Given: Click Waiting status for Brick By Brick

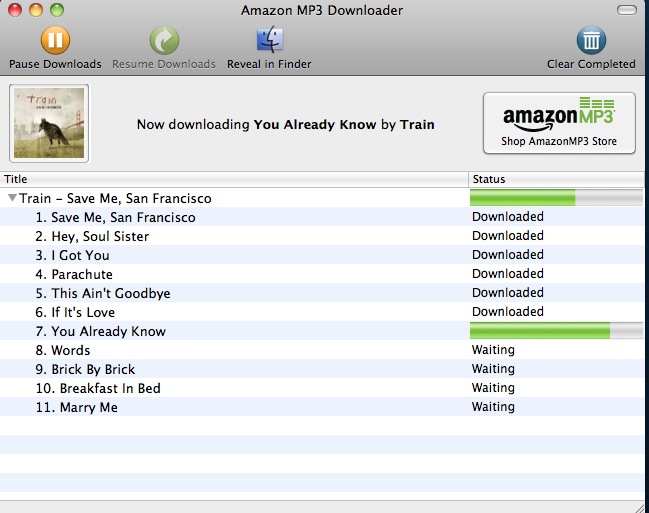Looking at the screenshot, I should pos(493,369).
